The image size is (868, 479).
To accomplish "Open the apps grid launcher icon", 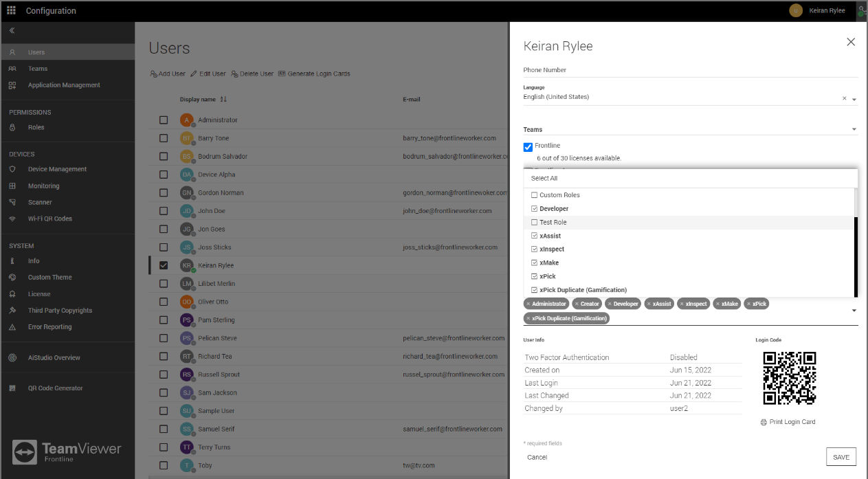I will tap(11, 10).
